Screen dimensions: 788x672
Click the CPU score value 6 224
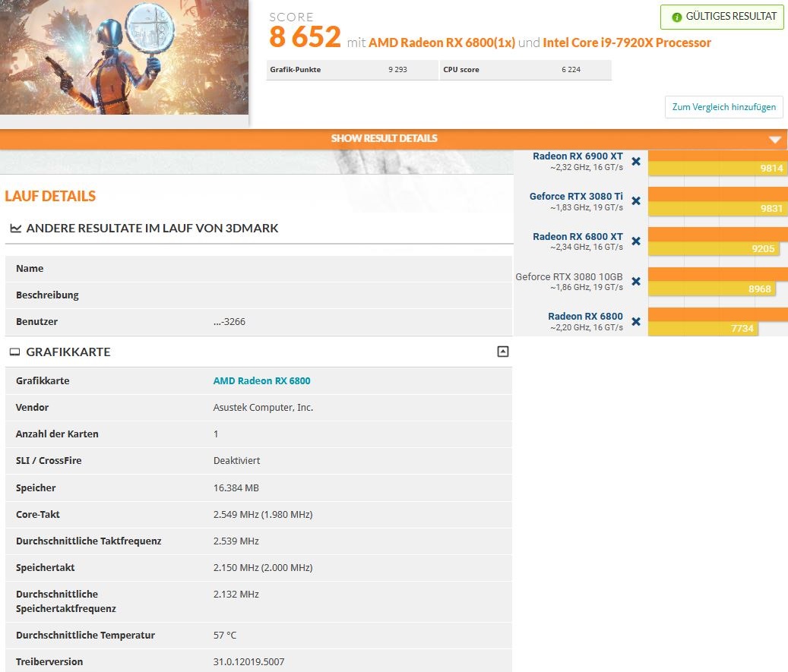[571, 70]
